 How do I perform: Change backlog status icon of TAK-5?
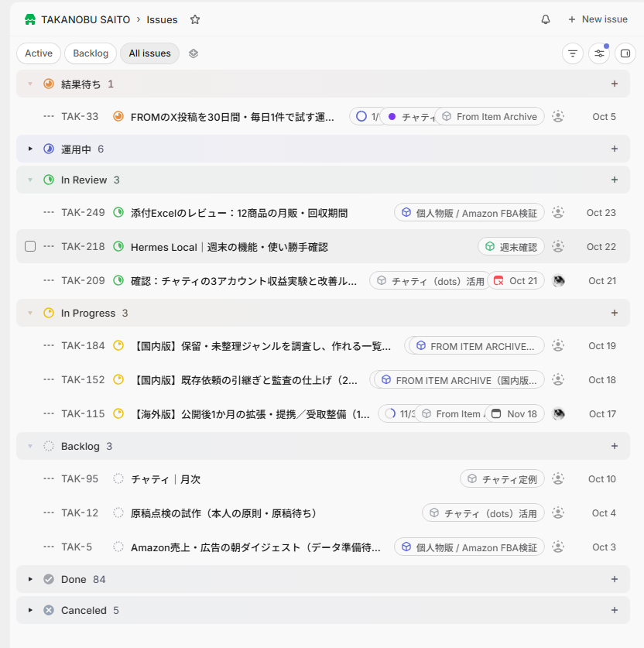click(x=118, y=547)
